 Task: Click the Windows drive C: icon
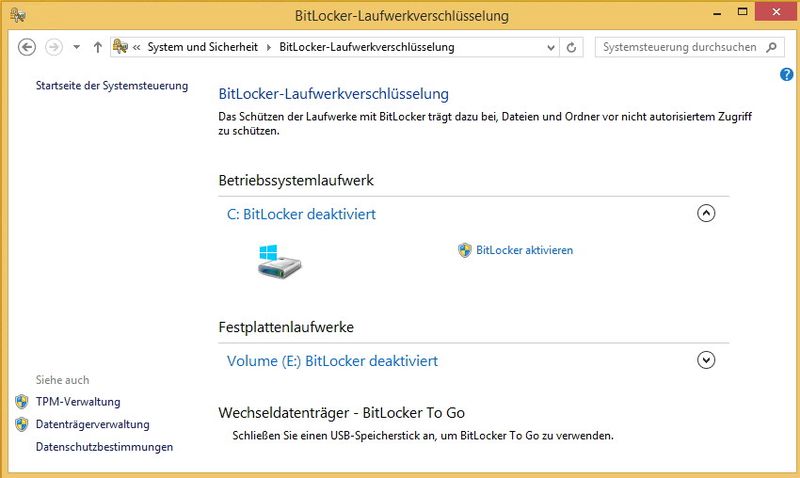280,261
